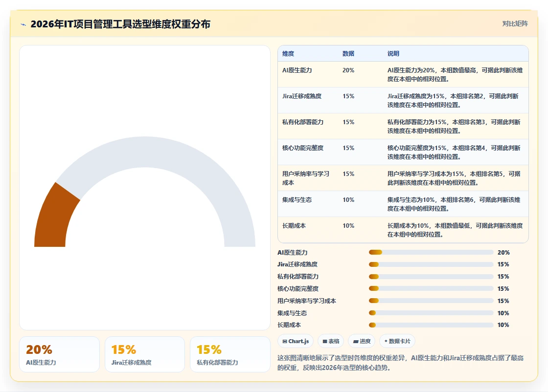548x392 pixels.
Task: Click description text mentioning 本组排名第4
Action: pyautogui.click(x=454, y=152)
